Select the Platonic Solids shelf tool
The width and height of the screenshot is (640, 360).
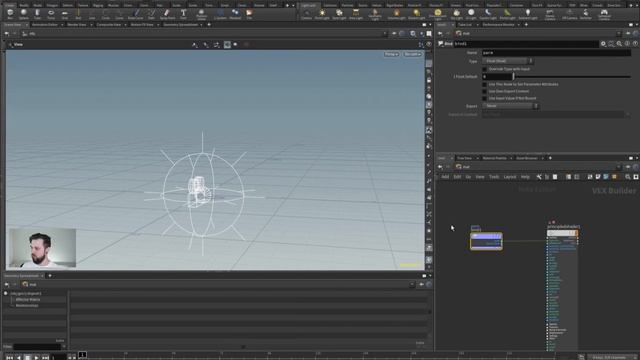click(201, 14)
